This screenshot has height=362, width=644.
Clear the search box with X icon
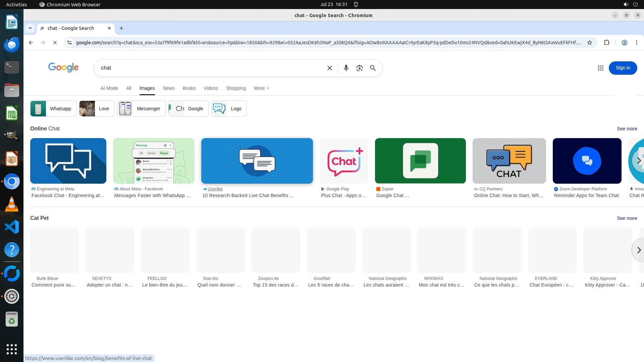click(x=329, y=68)
